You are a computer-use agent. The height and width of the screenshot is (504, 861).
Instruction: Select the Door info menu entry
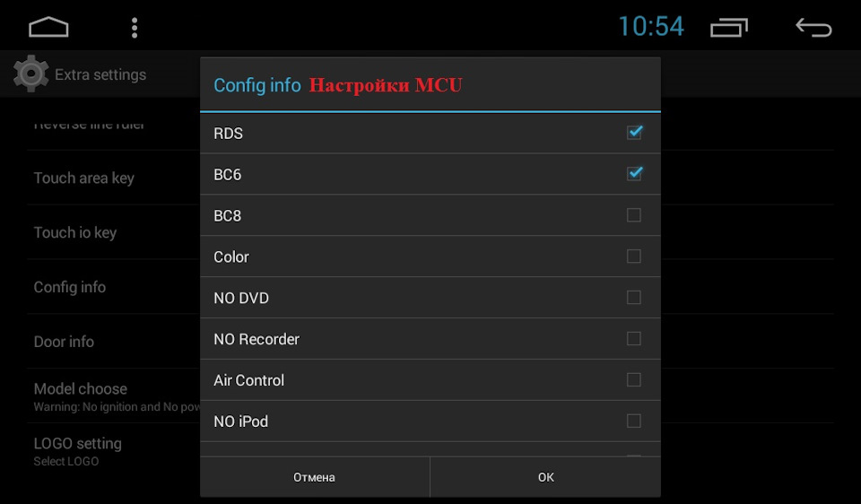[x=64, y=342]
